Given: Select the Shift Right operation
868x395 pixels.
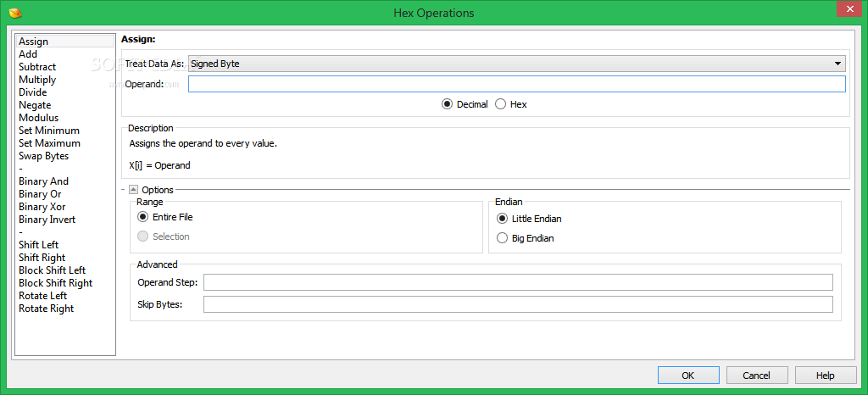Looking at the screenshot, I should tap(65, 258).
